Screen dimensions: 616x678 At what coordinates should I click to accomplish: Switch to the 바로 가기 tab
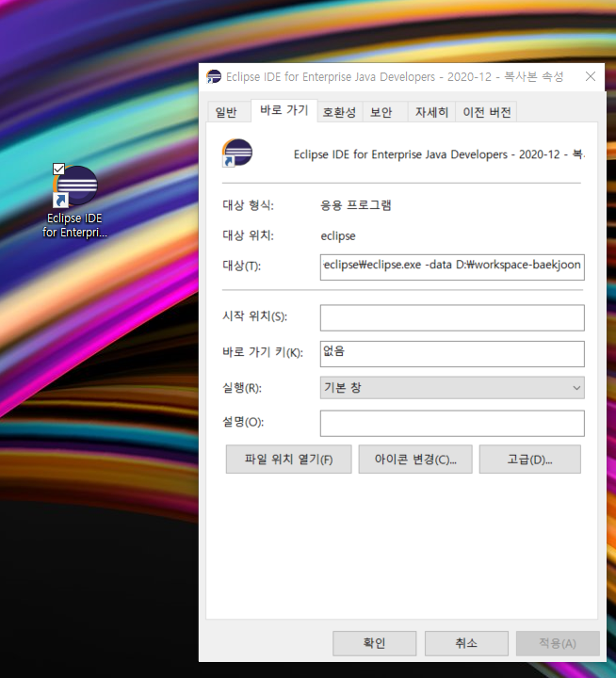284,111
